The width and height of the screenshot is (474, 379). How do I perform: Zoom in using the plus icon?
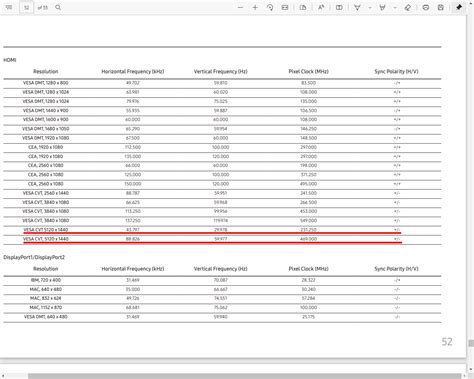[x=255, y=7]
